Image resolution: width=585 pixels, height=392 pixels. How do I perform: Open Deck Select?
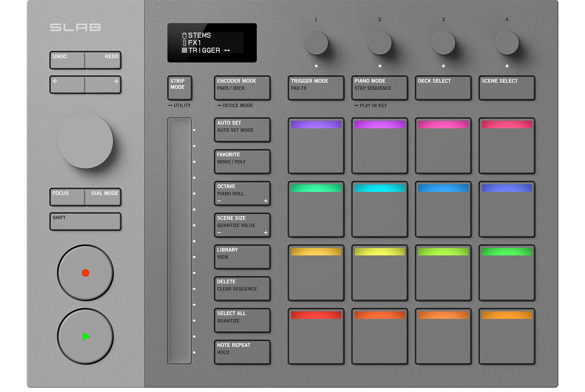pos(443,88)
